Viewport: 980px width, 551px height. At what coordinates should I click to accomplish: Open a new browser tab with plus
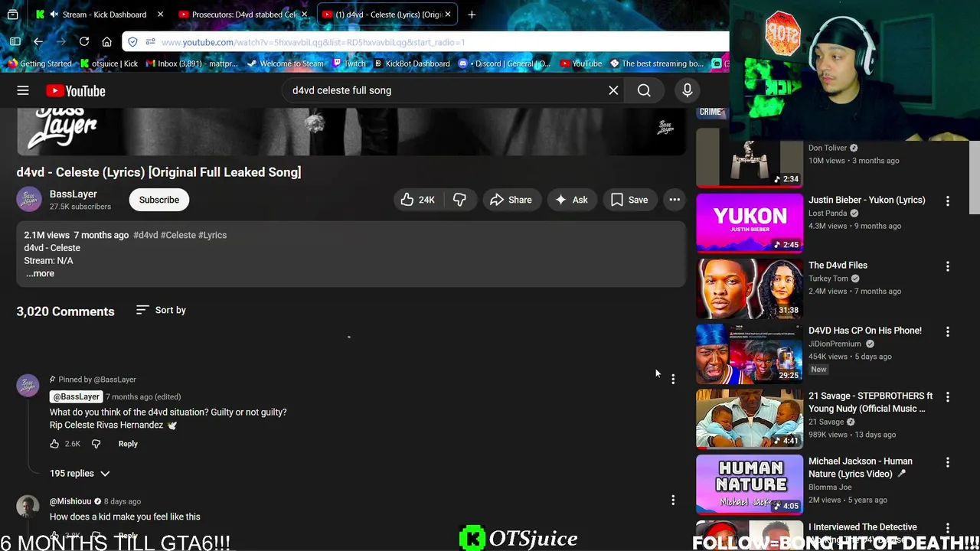pyautogui.click(x=472, y=15)
